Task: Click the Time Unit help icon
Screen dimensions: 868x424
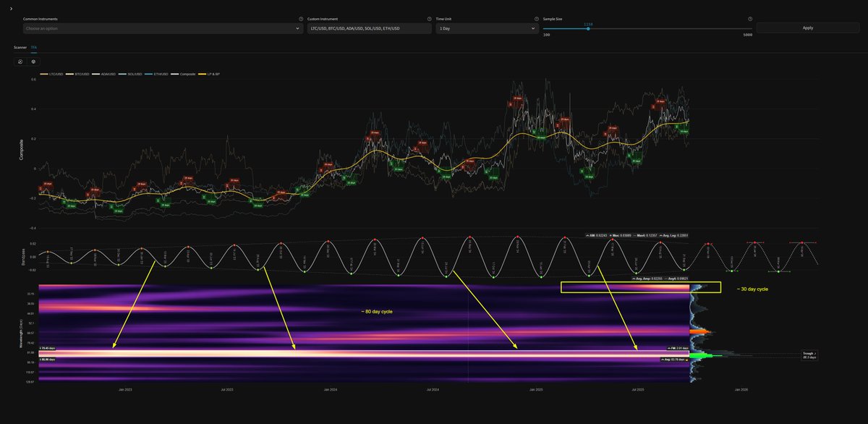Action: [535, 19]
